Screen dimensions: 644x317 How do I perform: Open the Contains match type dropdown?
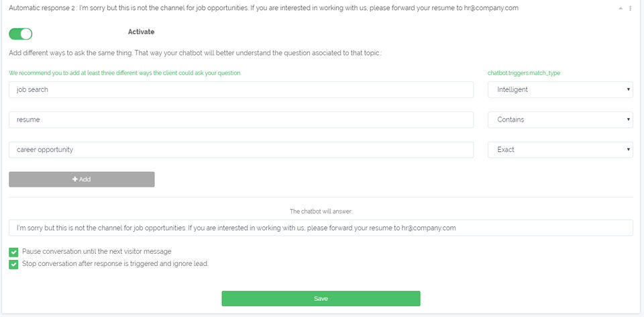[560, 120]
